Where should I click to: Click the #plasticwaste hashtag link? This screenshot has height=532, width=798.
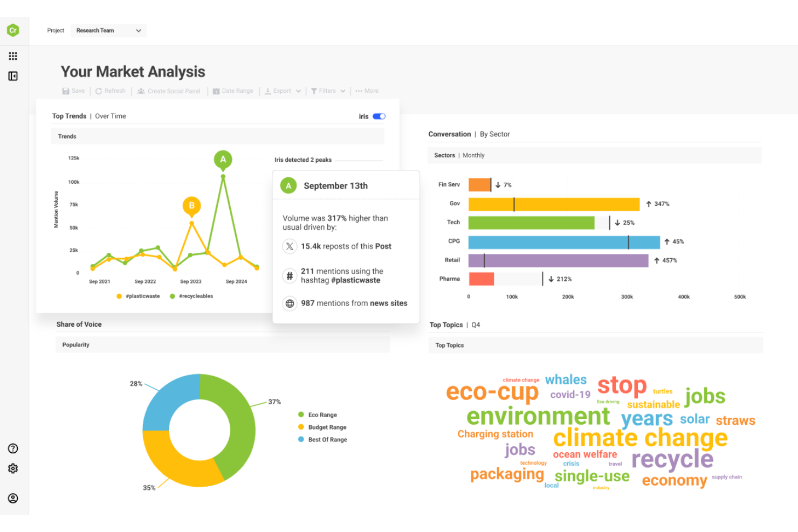(355, 280)
